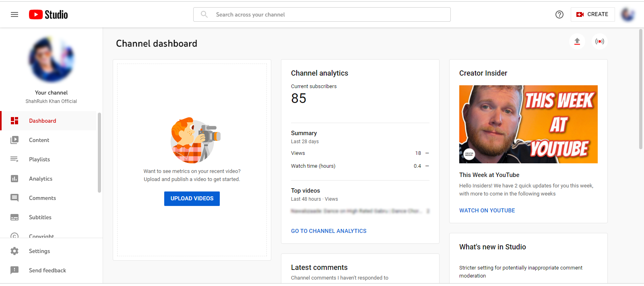Open account avatar in top bar

[x=627, y=14]
